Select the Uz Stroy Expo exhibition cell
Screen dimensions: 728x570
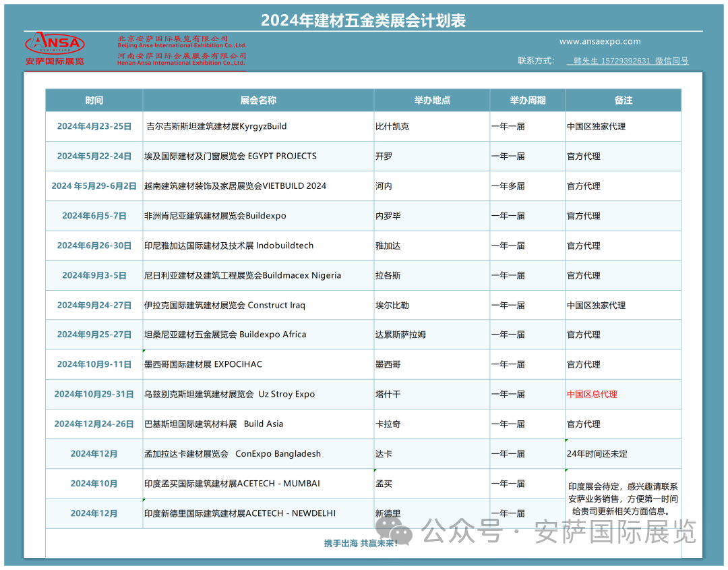point(258,394)
